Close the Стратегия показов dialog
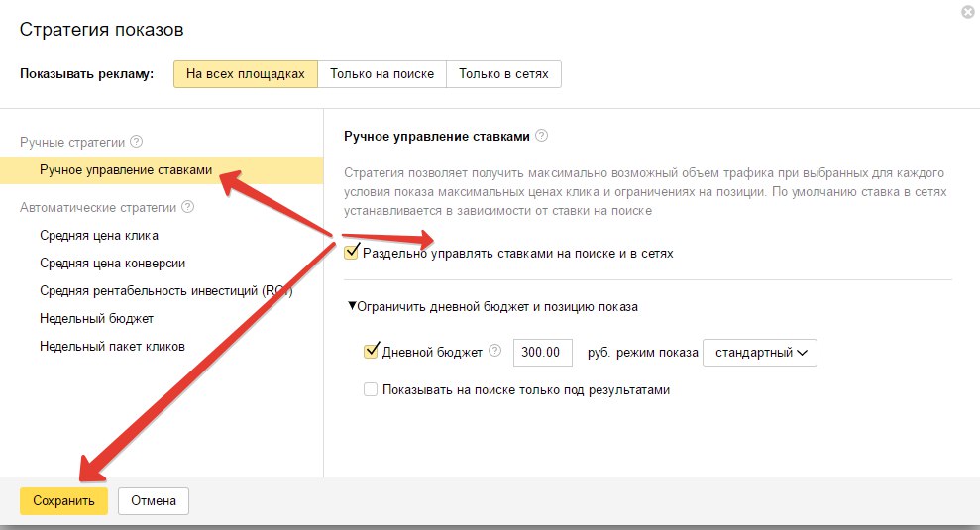The image size is (980, 530). point(966,12)
